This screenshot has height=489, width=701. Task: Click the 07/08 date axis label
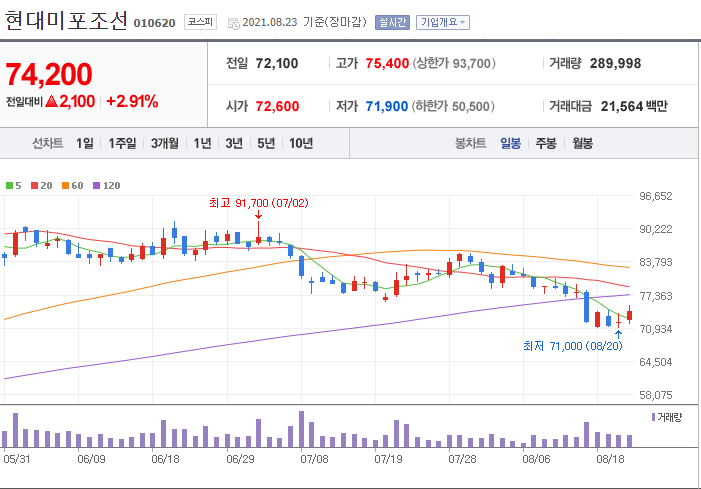tap(314, 459)
